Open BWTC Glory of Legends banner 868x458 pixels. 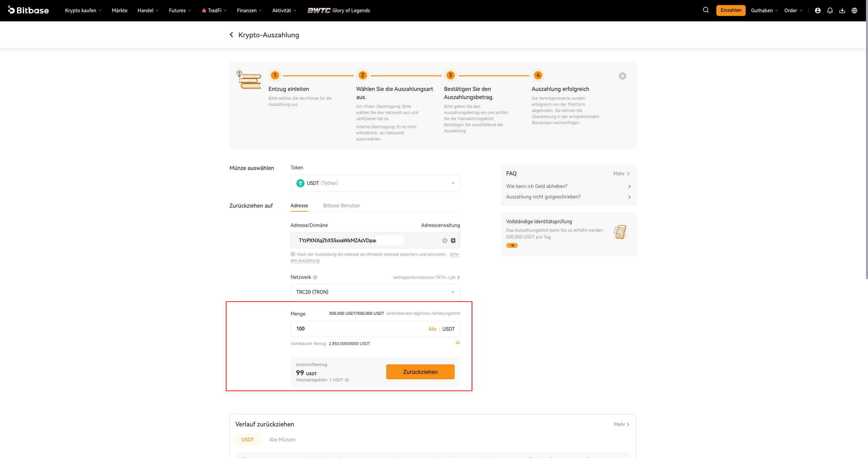[338, 11]
